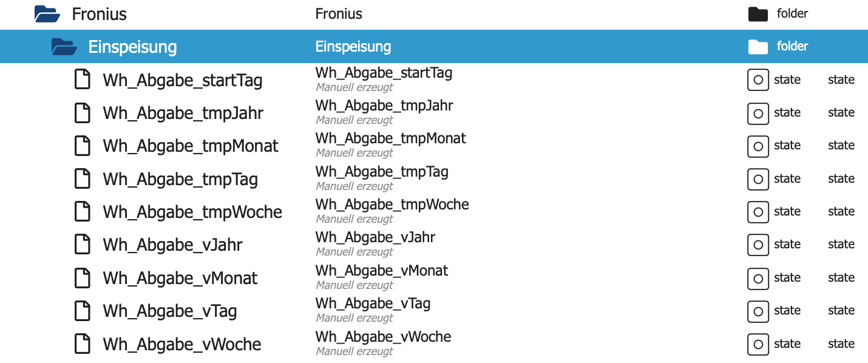Click the file icon beside Wh_Abgabe_tmpMonat
868x363 pixels.
(82, 146)
